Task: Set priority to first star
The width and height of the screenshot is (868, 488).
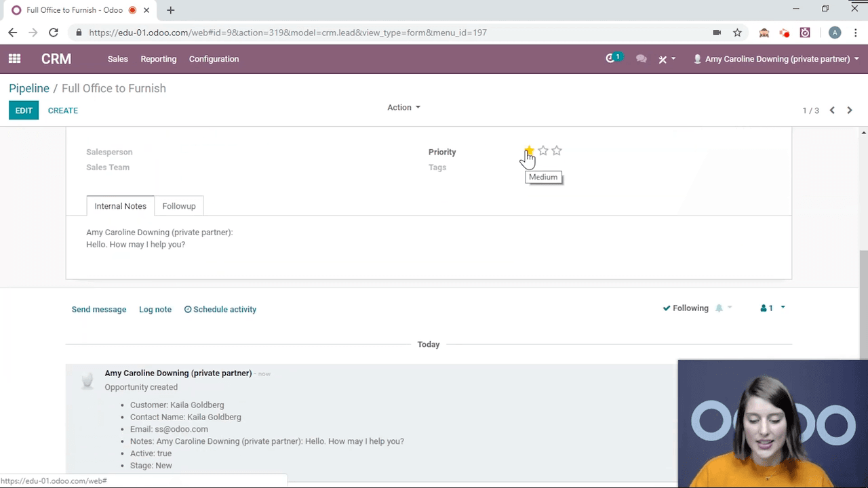Action: coord(529,150)
